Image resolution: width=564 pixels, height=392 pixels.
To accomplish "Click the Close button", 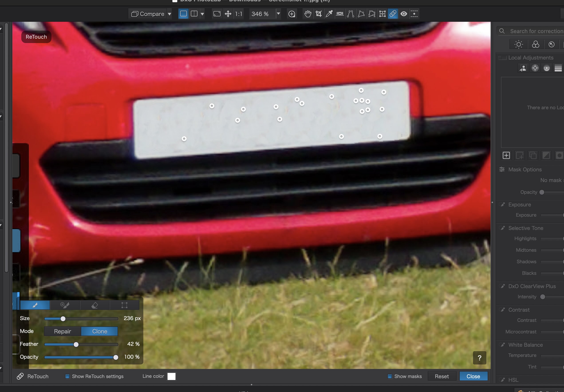I will pyautogui.click(x=473, y=376).
